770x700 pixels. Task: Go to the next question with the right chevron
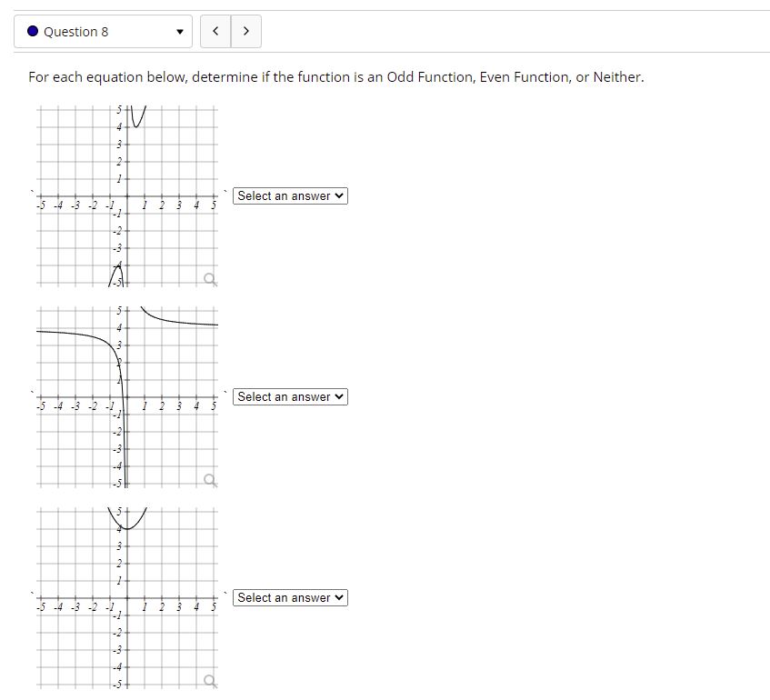pos(245,30)
